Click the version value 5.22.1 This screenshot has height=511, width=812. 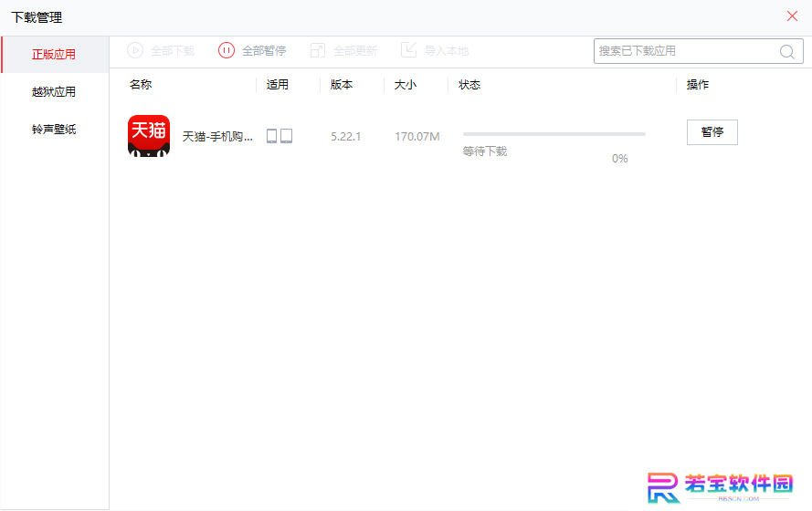pyautogui.click(x=346, y=137)
